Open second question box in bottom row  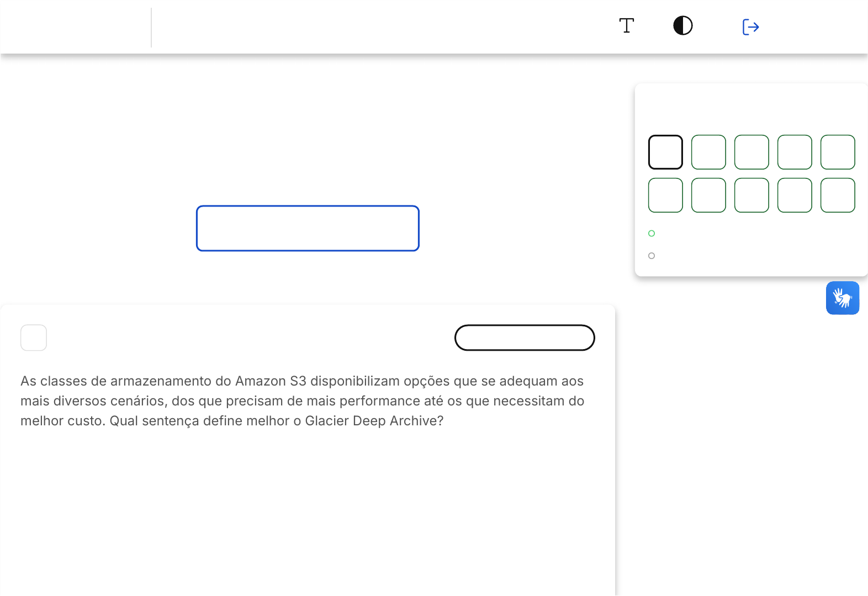[x=708, y=195]
